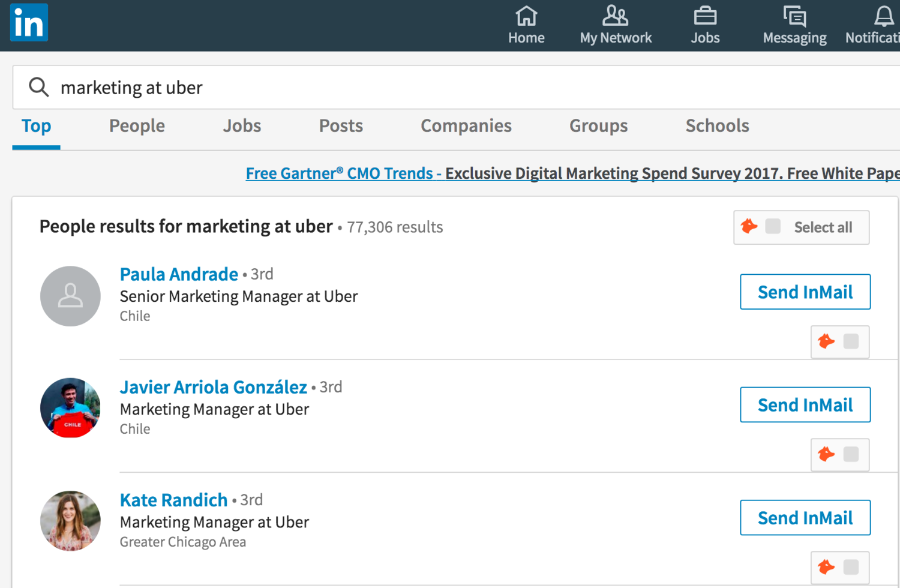Open Jobs briefcase icon
The image size is (900, 588).
coord(705,16)
